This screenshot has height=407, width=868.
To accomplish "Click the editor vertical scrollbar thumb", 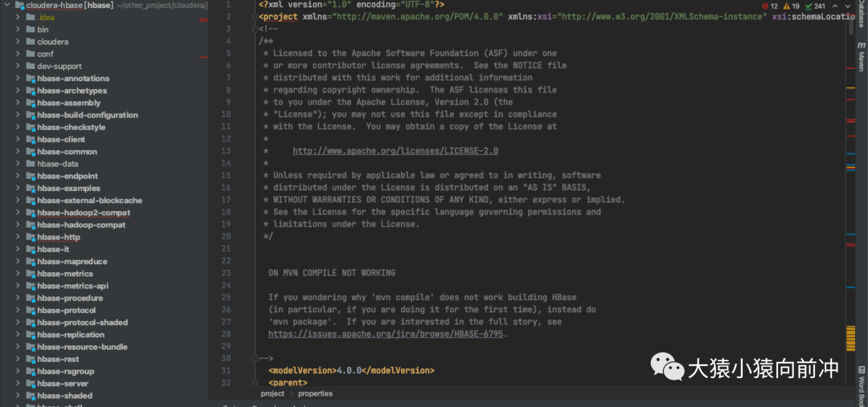I will (850, 24).
